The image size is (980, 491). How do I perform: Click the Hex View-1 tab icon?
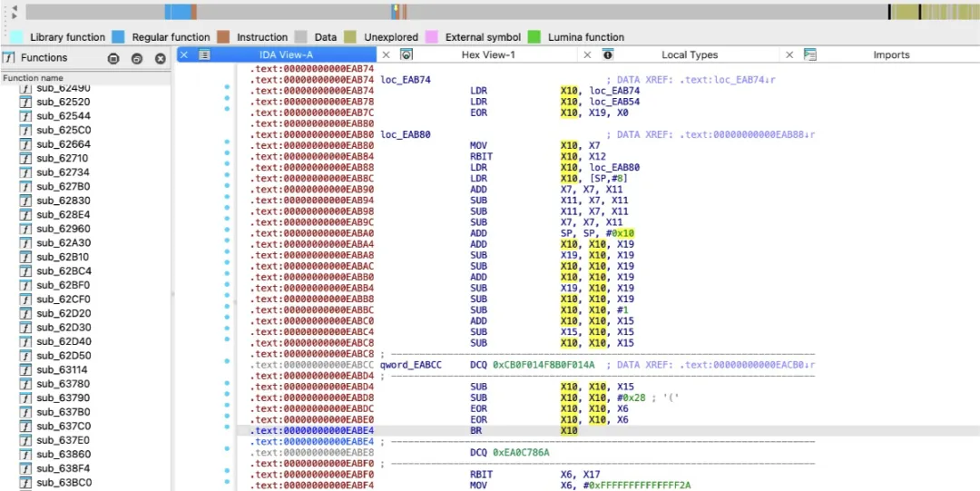(x=407, y=54)
